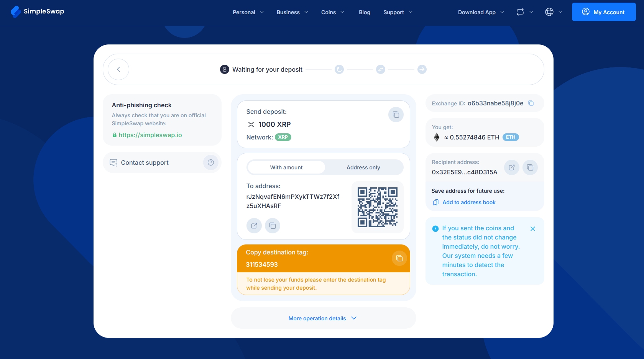Click the SimpleSwap logo
The width and height of the screenshot is (644, 359).
(x=37, y=12)
